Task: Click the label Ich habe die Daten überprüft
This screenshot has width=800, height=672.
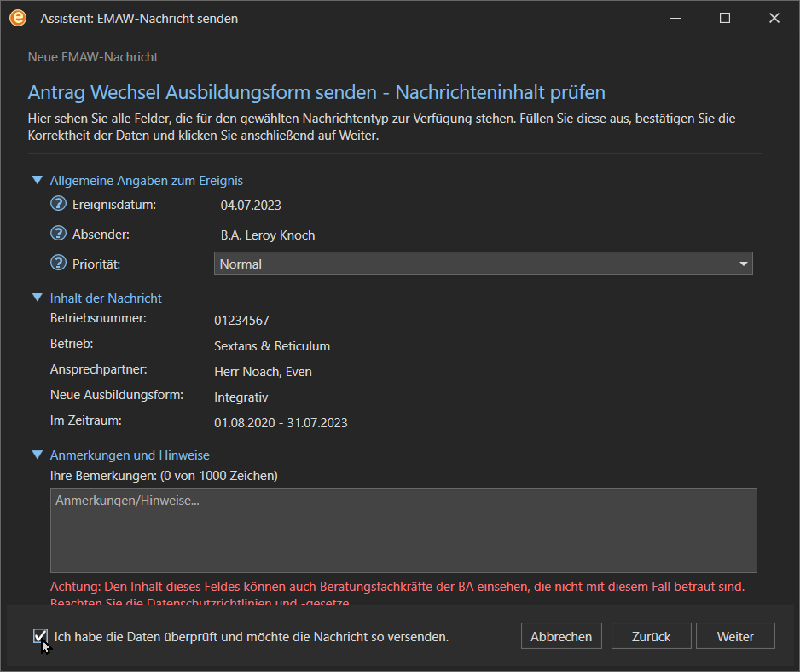Action: click(x=252, y=637)
